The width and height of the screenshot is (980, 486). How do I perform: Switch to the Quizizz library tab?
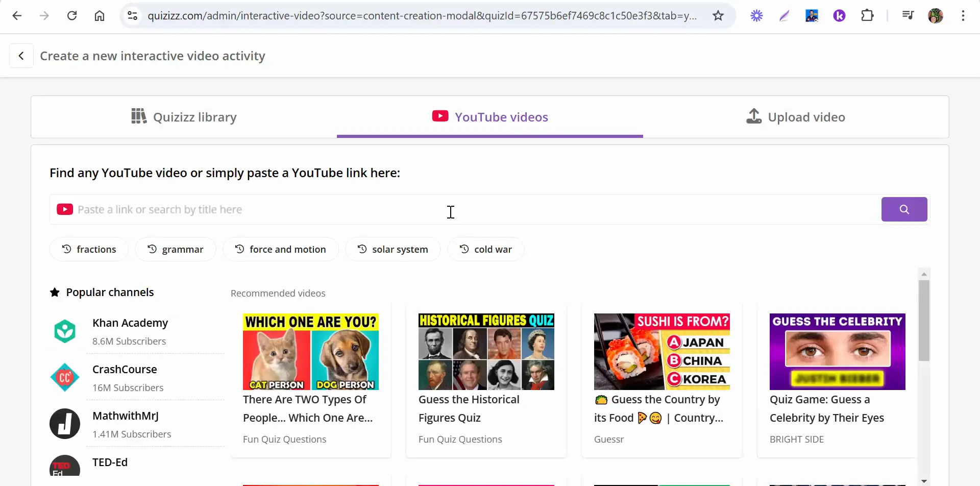[x=184, y=117]
